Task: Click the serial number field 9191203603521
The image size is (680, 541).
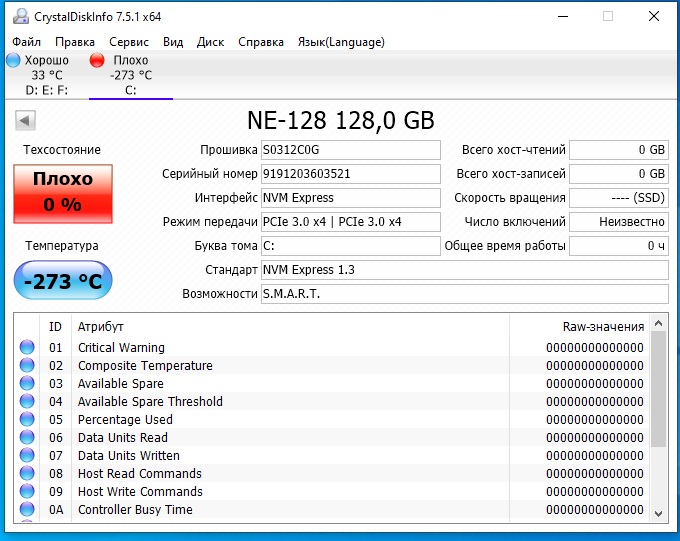Action: pyautogui.click(x=350, y=174)
